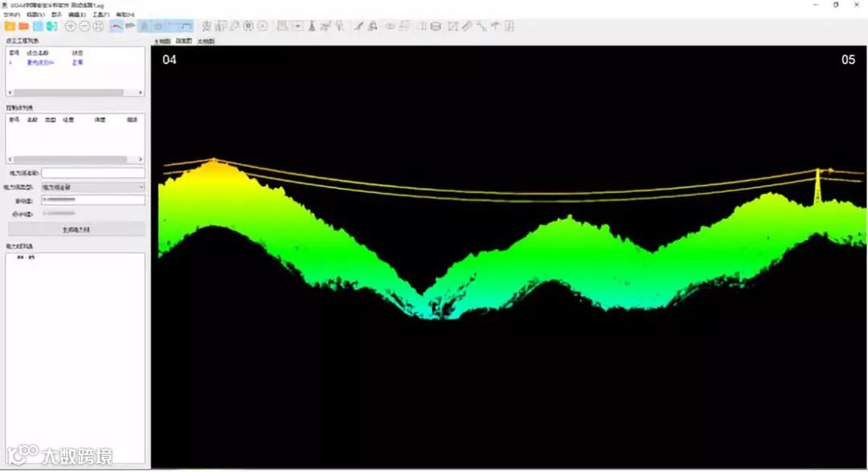Click the value field below the type dropdown
The width and height of the screenshot is (868, 472).
[93, 200]
